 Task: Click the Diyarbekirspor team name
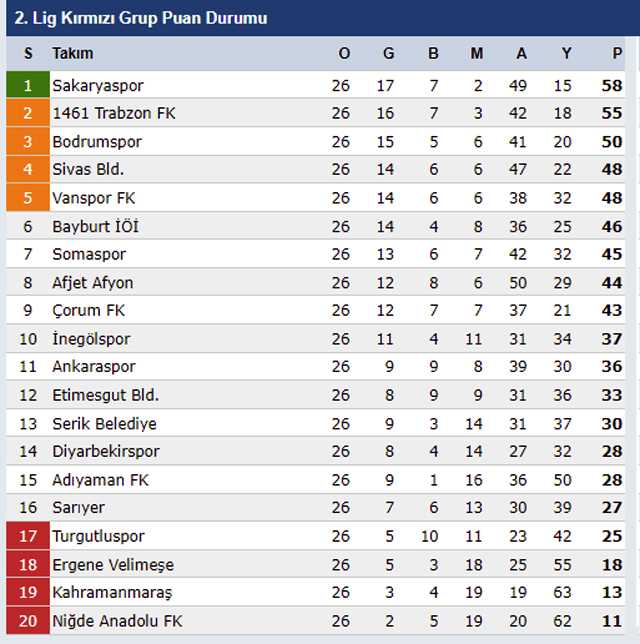click(x=106, y=451)
